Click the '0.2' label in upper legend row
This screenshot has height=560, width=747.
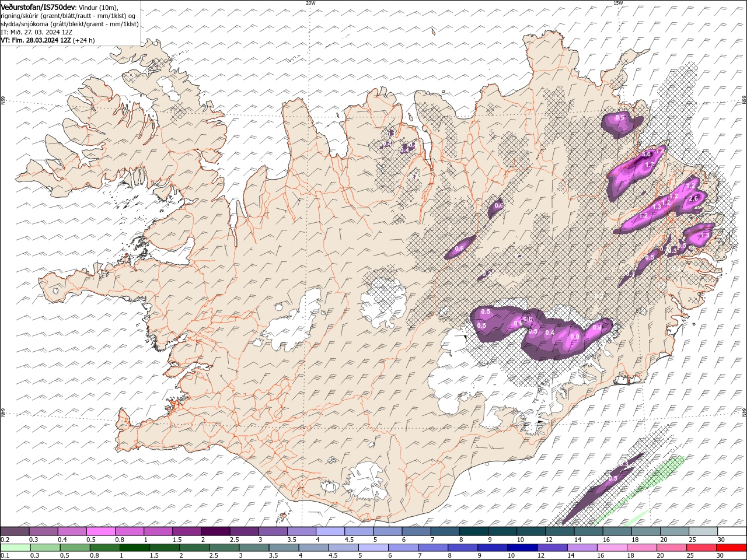5,540
